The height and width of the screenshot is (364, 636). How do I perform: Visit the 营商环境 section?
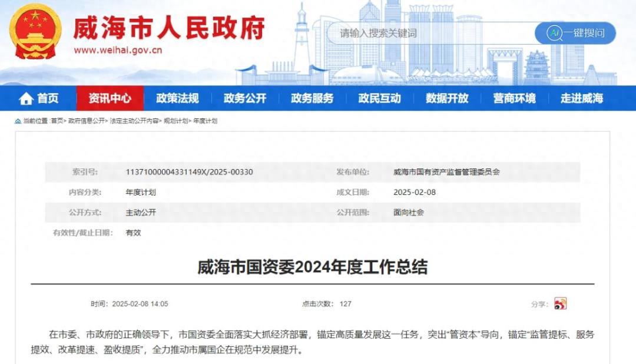pyautogui.click(x=514, y=98)
